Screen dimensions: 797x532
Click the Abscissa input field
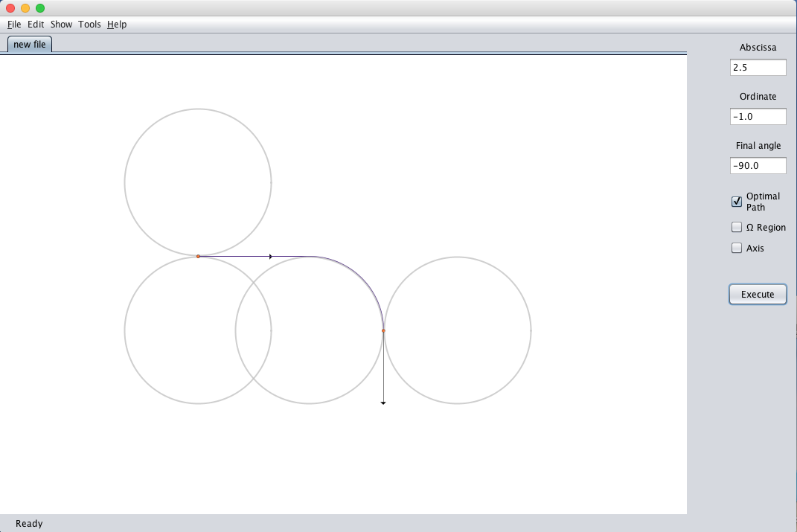(758, 68)
